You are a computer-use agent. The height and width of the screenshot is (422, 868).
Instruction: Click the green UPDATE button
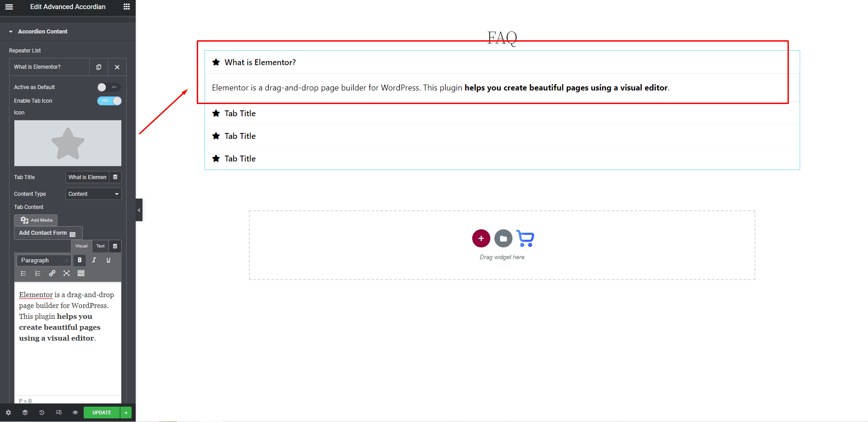click(101, 413)
